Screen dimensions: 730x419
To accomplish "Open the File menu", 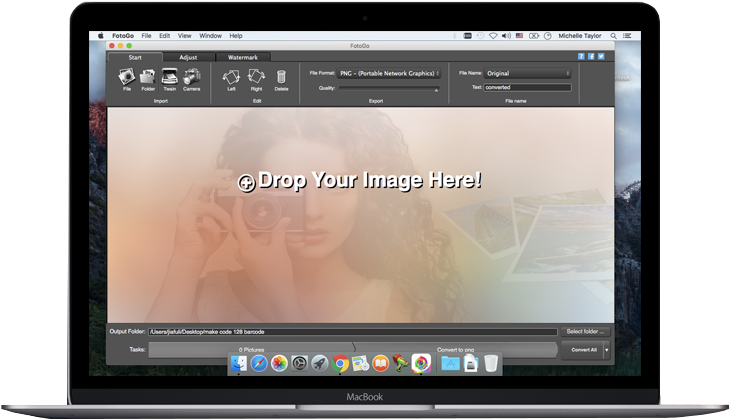I will pyautogui.click(x=146, y=36).
